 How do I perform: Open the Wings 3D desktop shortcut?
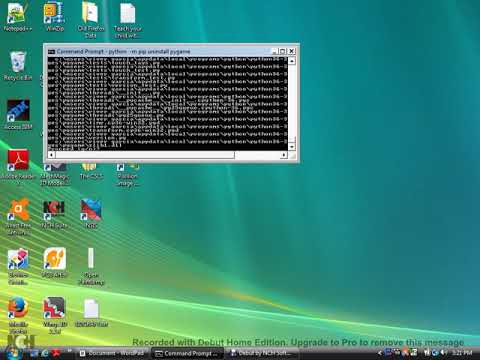click(54, 315)
